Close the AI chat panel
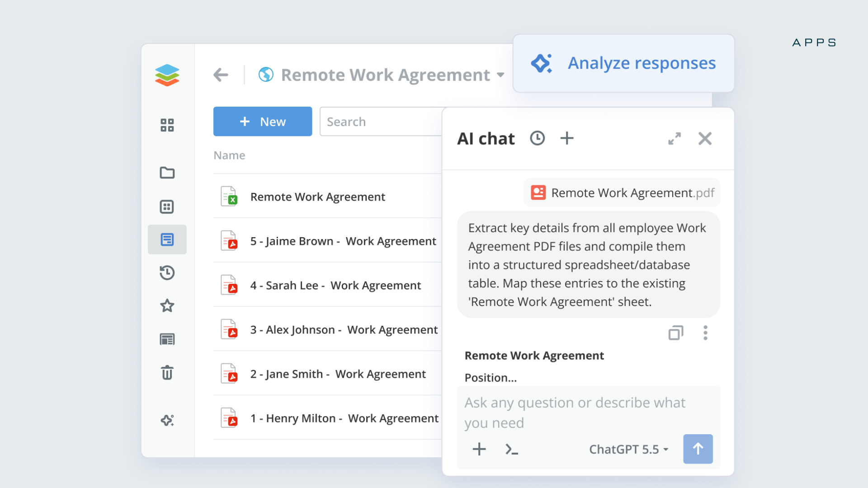The image size is (868, 488). (705, 139)
